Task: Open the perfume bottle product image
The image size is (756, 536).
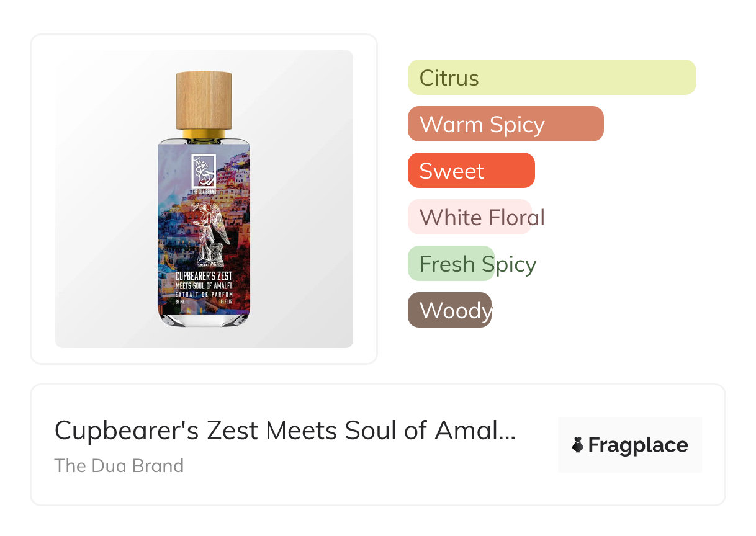Action: tap(204, 199)
